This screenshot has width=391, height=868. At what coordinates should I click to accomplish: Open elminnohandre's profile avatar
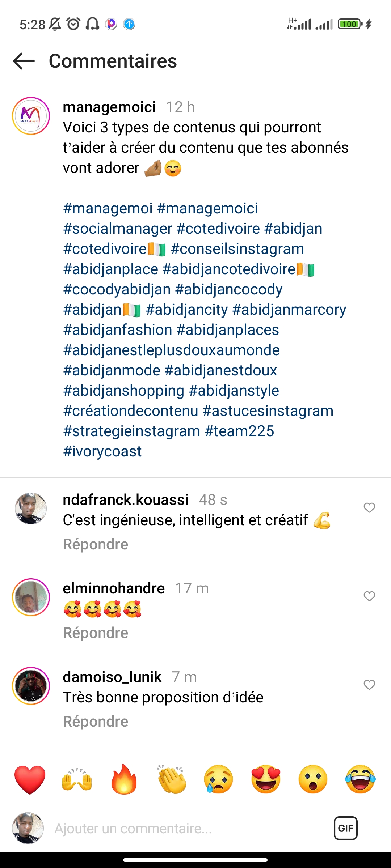pos(31,597)
